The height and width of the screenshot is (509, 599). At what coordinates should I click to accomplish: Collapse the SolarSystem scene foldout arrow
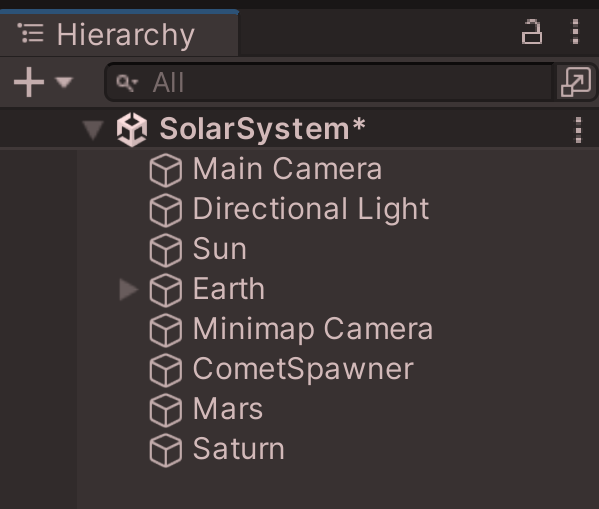pyautogui.click(x=93, y=130)
